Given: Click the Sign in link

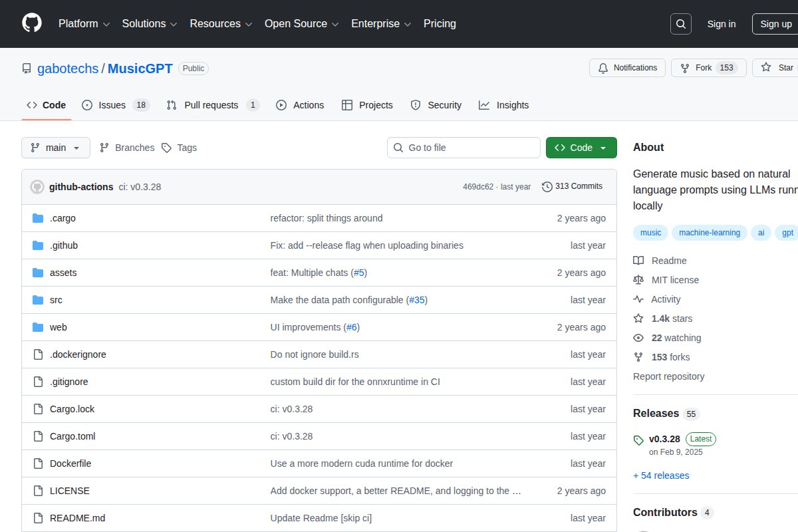Looking at the screenshot, I should [x=721, y=24].
